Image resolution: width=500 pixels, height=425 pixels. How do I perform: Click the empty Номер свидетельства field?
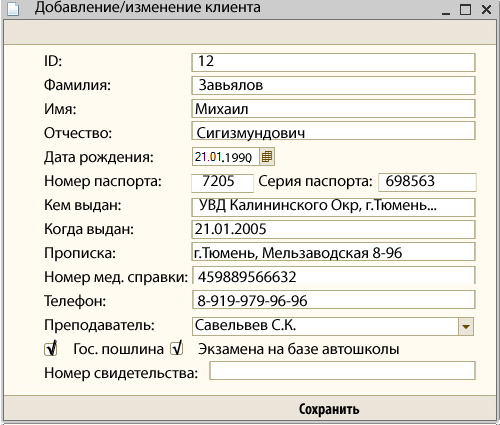(x=342, y=371)
